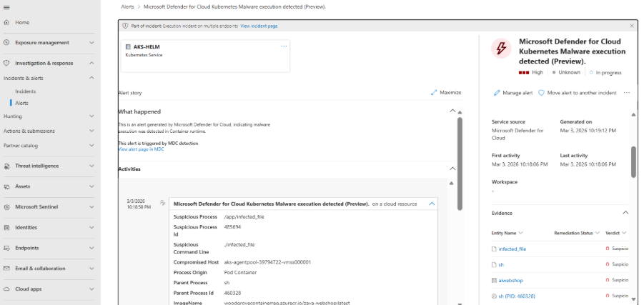Click the Cloud apps icon
Viewport: 644px width, 305px height.
coord(6,289)
